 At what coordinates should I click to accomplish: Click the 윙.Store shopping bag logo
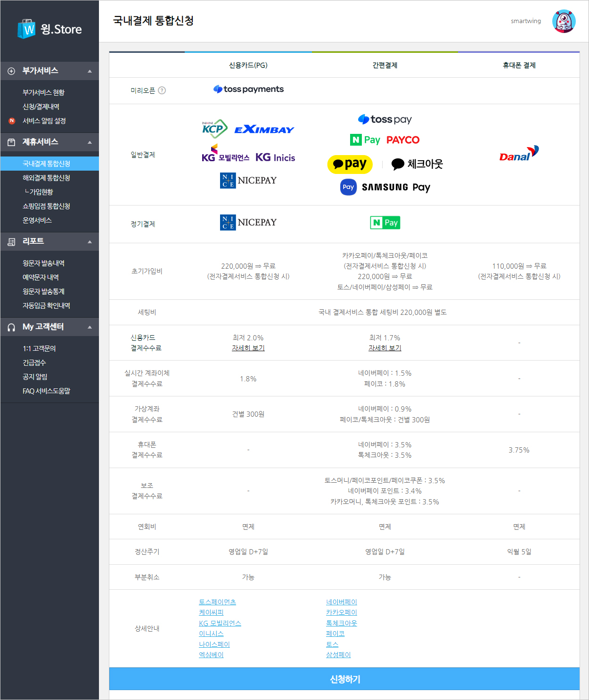click(x=49, y=29)
